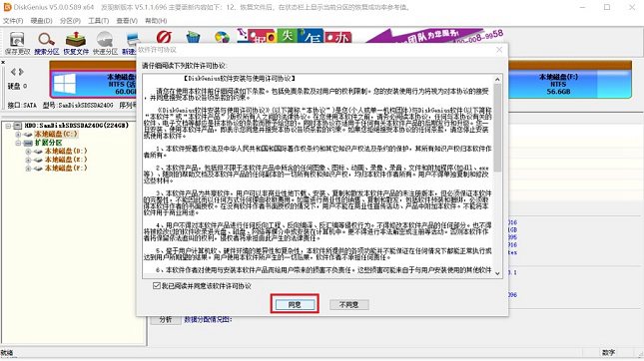
Task: Toggle 我已阅读并同意该软件许可协议 checkbox
Action: pyautogui.click(x=157, y=285)
